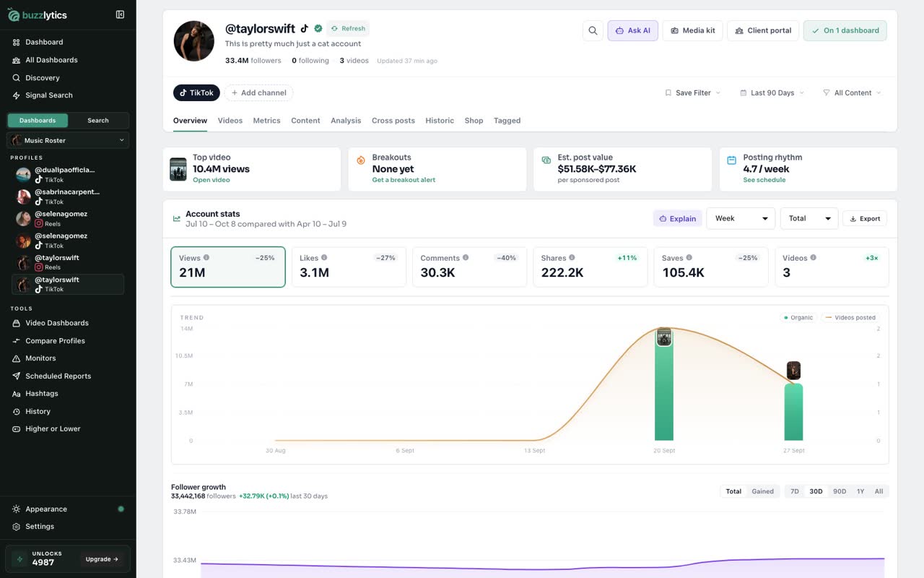The height and width of the screenshot is (578, 924).
Task: Click the Videos stat info icon
Action: click(x=814, y=257)
